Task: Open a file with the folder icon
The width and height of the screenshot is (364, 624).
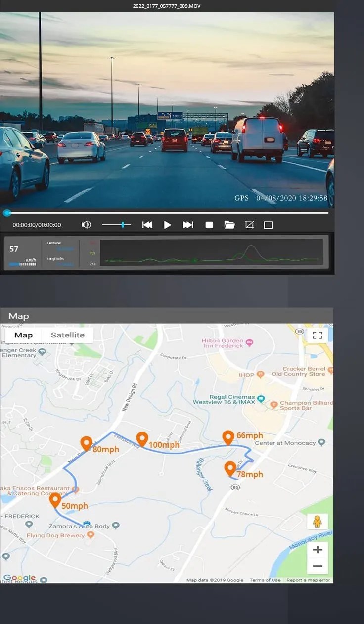Action: (x=229, y=225)
